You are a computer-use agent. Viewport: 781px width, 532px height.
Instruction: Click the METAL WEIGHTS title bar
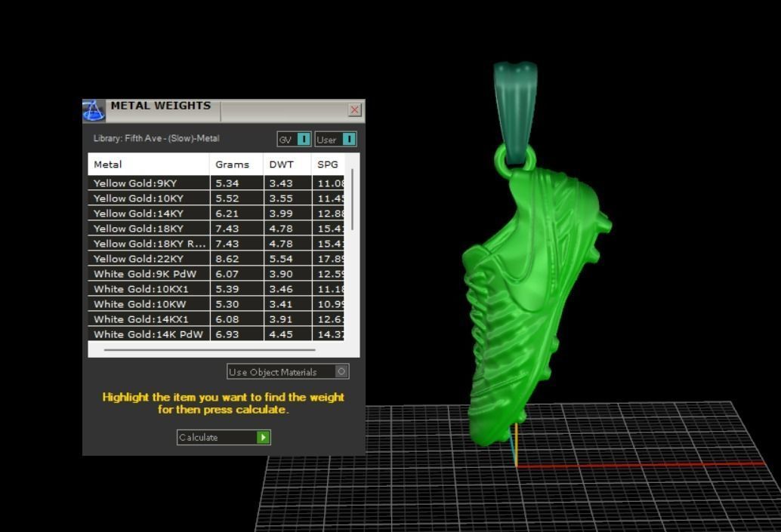pos(224,110)
